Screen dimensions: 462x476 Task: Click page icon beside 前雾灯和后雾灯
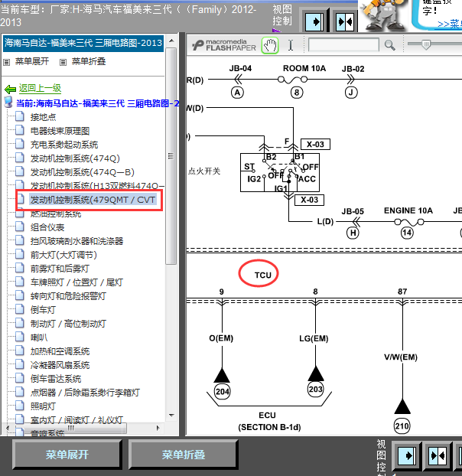pos(20,268)
